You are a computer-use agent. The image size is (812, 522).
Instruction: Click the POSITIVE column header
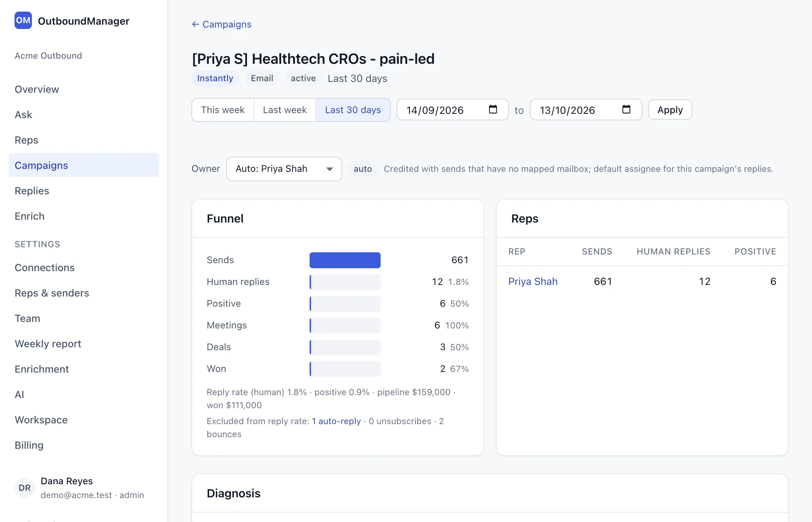(x=755, y=252)
